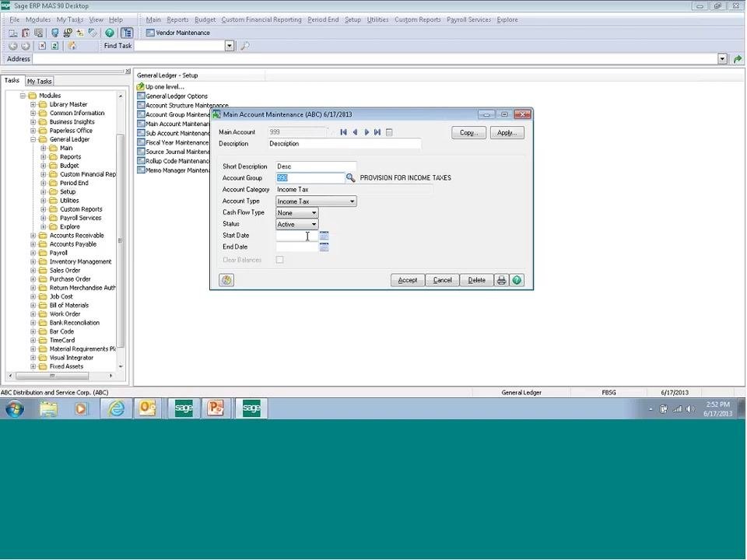Click Up one level link

point(164,86)
